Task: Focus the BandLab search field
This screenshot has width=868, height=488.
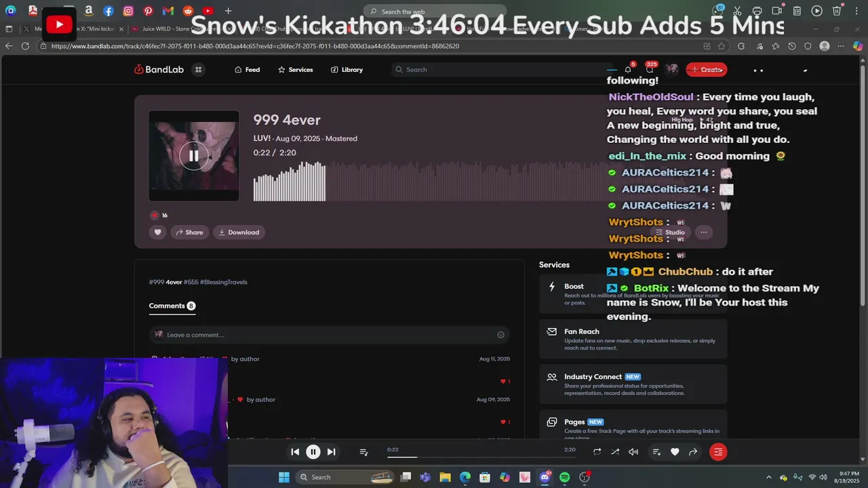Action: (502, 70)
